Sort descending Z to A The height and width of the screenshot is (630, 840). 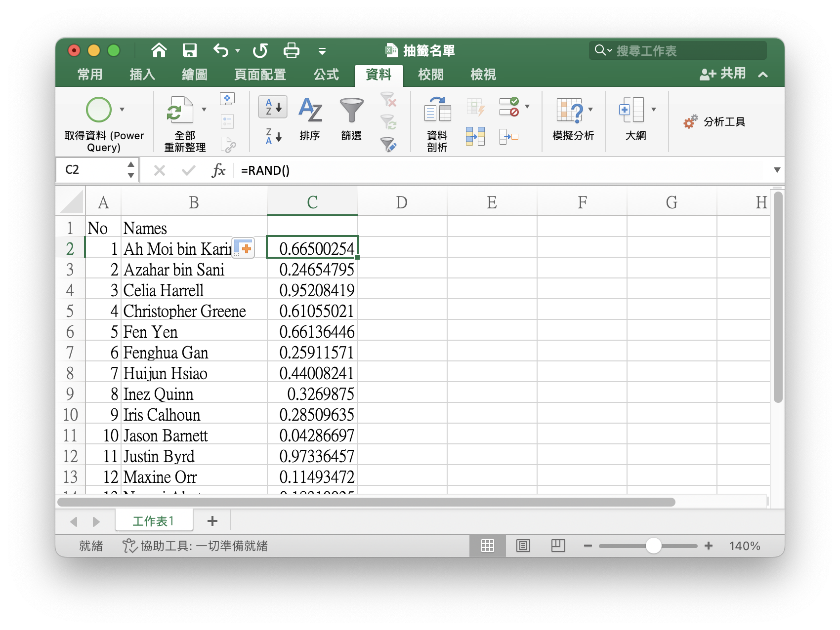pyautogui.click(x=273, y=136)
